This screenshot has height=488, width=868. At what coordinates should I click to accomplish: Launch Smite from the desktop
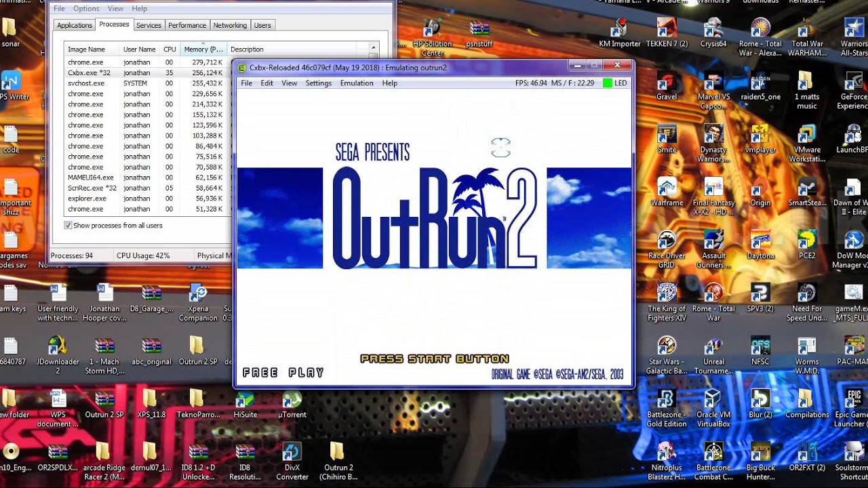point(667,138)
